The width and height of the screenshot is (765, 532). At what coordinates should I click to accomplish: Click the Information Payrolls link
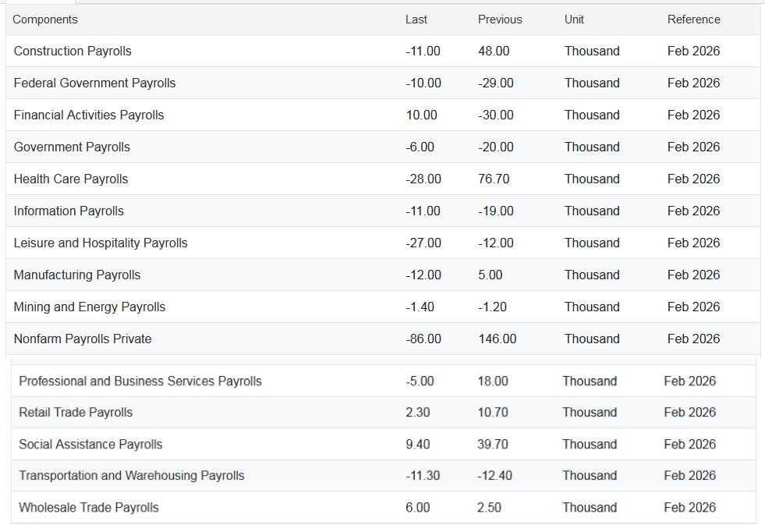(69, 211)
